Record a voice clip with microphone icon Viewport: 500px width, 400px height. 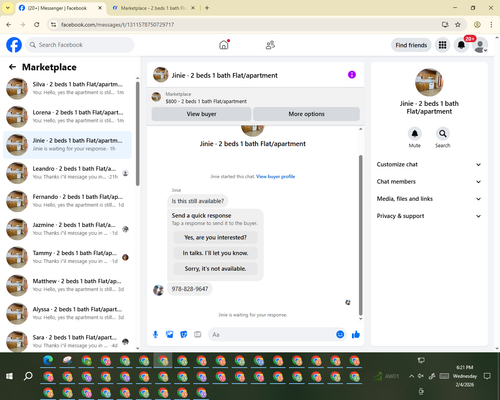click(155, 334)
